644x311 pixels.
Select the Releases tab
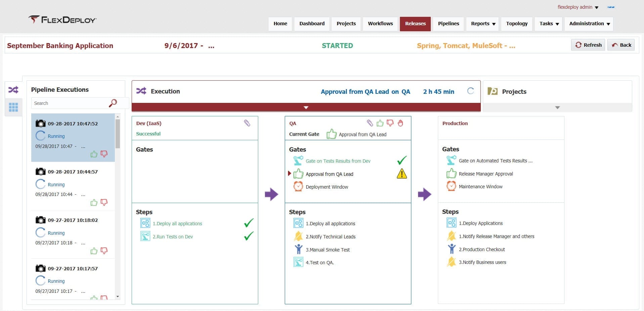(x=415, y=24)
